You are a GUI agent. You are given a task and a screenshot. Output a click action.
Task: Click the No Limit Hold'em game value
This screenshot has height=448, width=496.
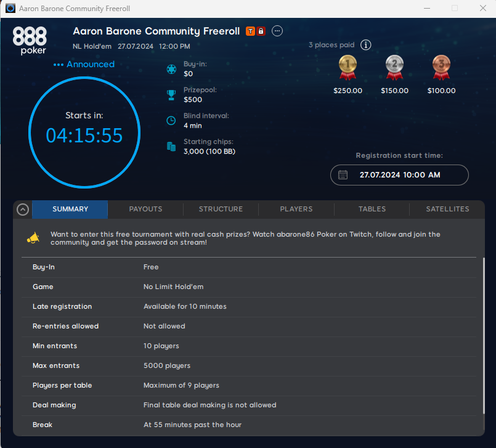tap(173, 287)
